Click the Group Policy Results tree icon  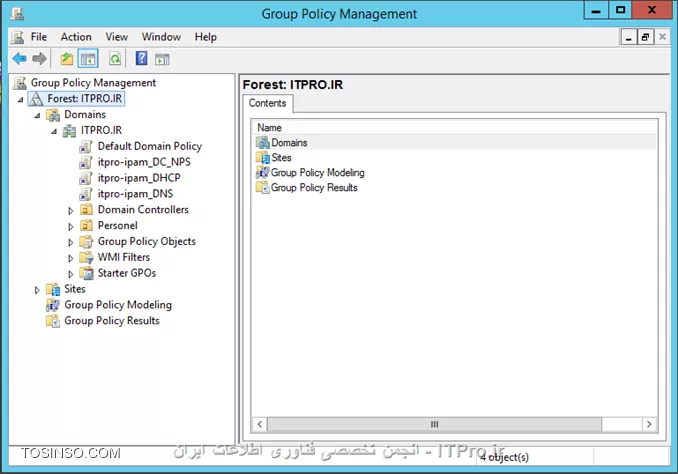coord(53,321)
